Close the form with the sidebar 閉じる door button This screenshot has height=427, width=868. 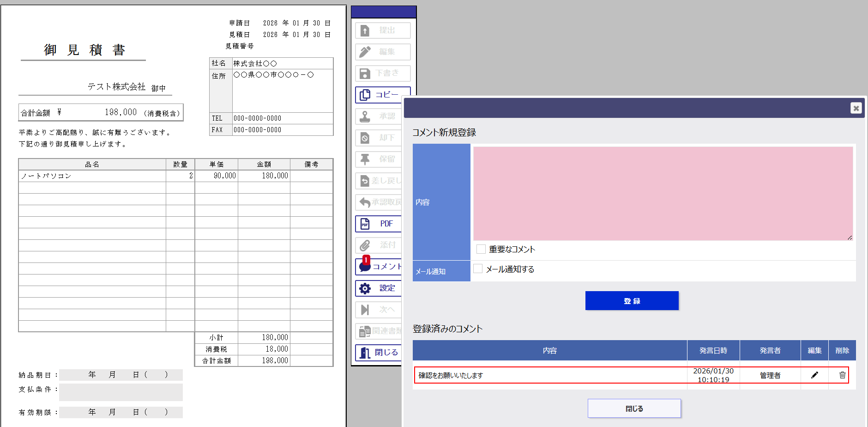(x=379, y=353)
